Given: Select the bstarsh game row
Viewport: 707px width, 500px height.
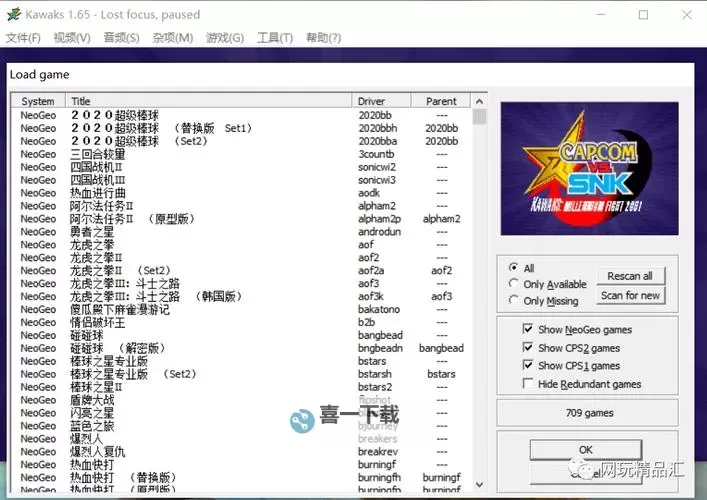Looking at the screenshot, I should click(242, 374).
